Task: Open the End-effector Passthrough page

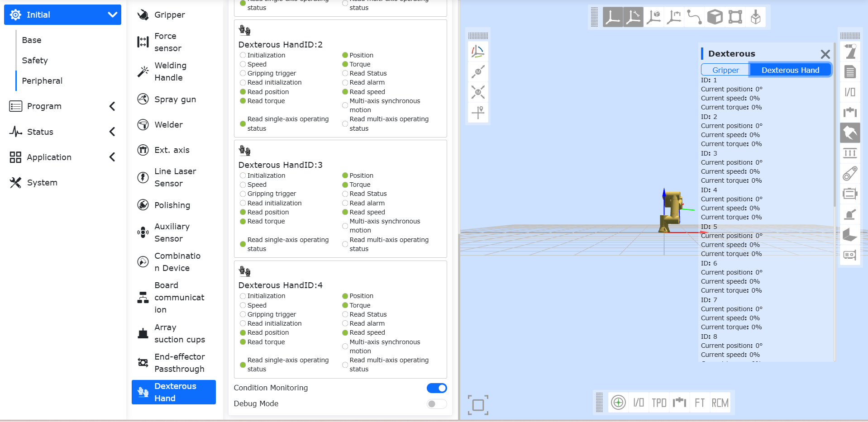Action: tap(174, 363)
